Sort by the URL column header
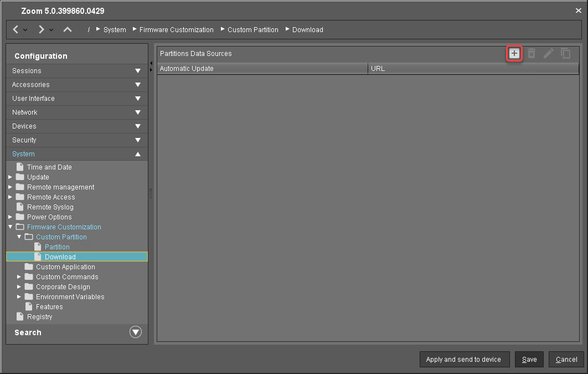588x374 pixels. pyautogui.click(x=473, y=69)
